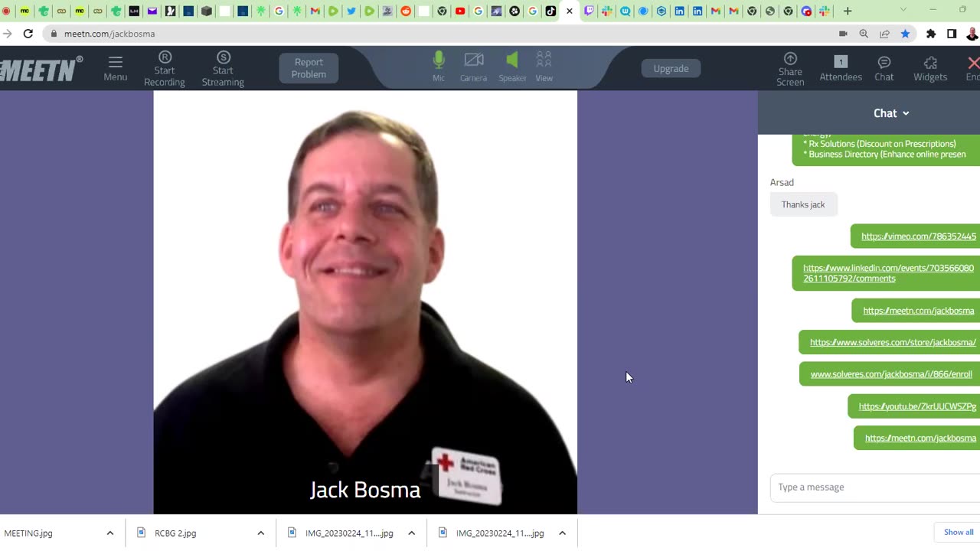Click Arsad's 'Thanks jack' message
The image size is (980, 551).
click(803, 204)
